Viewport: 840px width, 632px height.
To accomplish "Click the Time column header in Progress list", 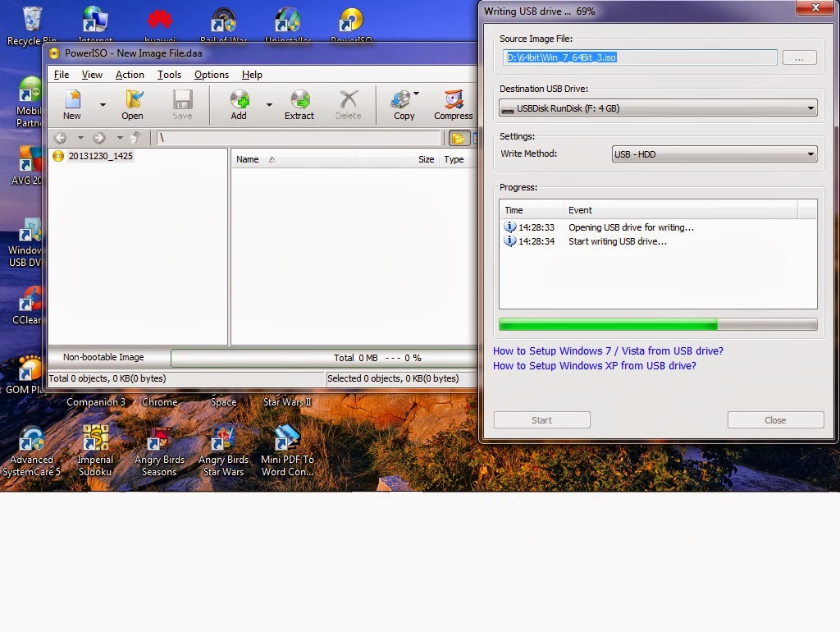I will (x=532, y=211).
